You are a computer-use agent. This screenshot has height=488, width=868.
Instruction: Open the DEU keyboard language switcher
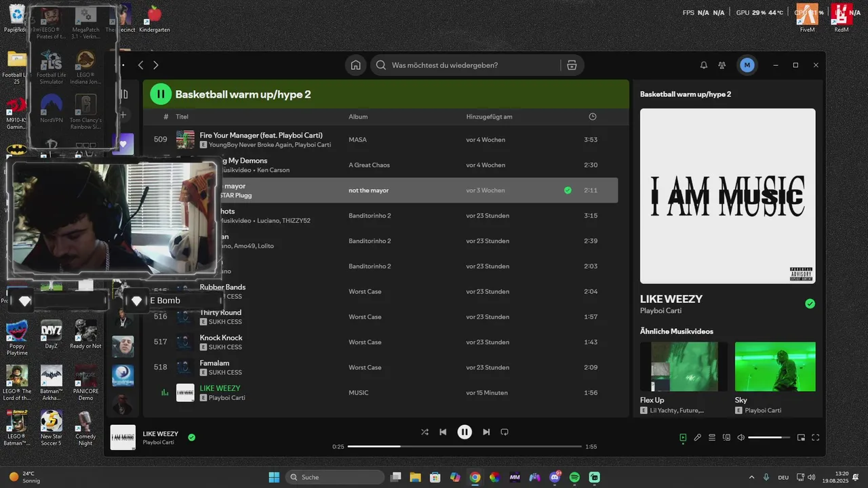[x=783, y=477]
